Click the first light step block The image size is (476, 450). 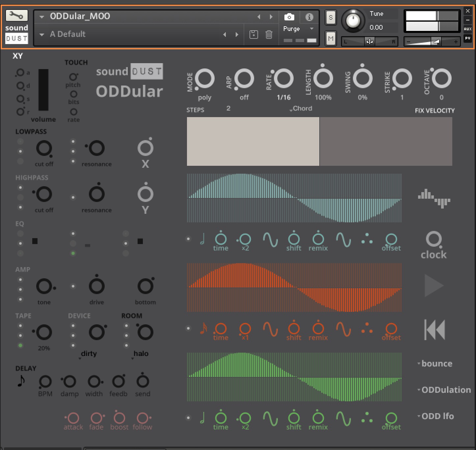tap(253, 141)
